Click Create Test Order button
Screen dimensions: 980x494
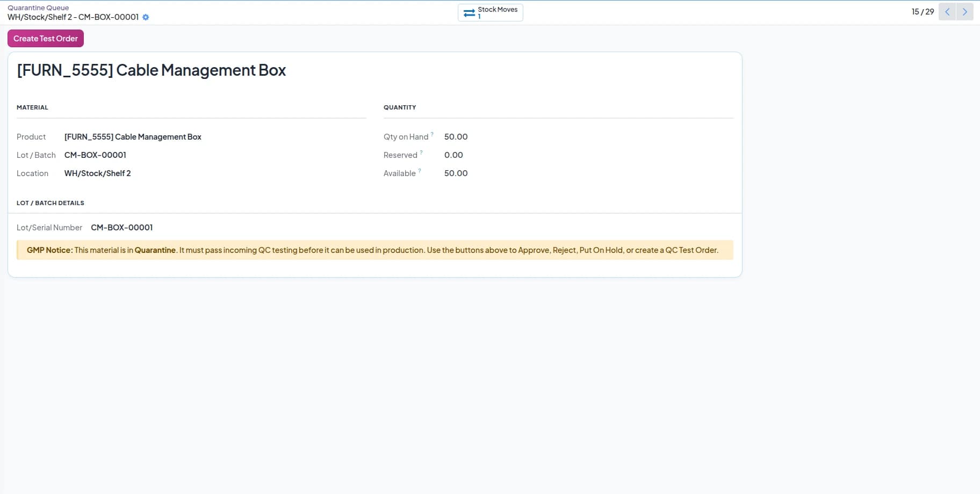(46, 39)
